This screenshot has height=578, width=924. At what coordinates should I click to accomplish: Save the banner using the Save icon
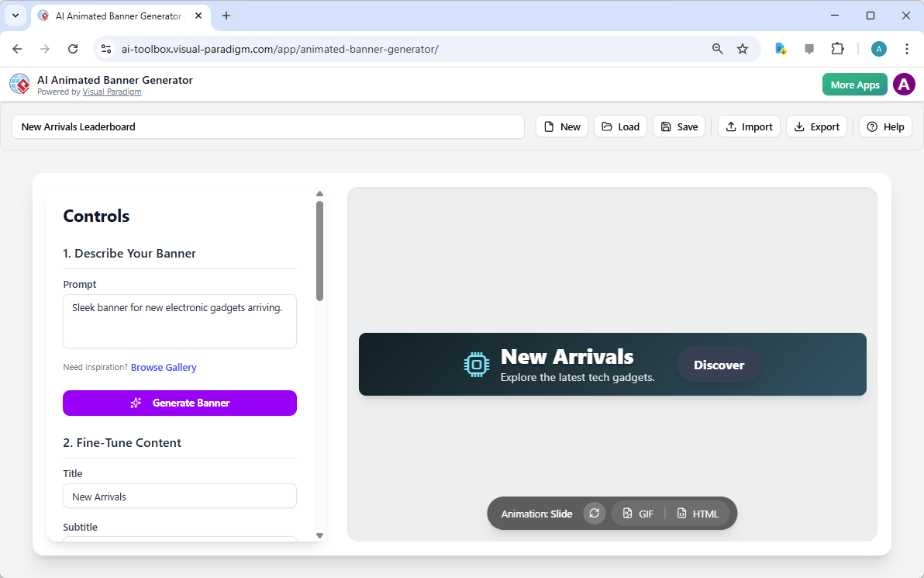665,126
